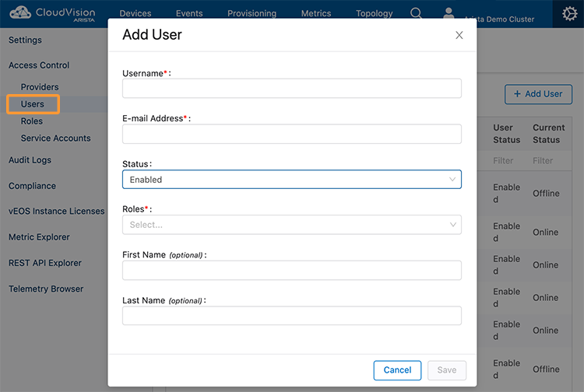The height and width of the screenshot is (392, 584).
Task: Open the Roles select dropdown
Action: 292,225
